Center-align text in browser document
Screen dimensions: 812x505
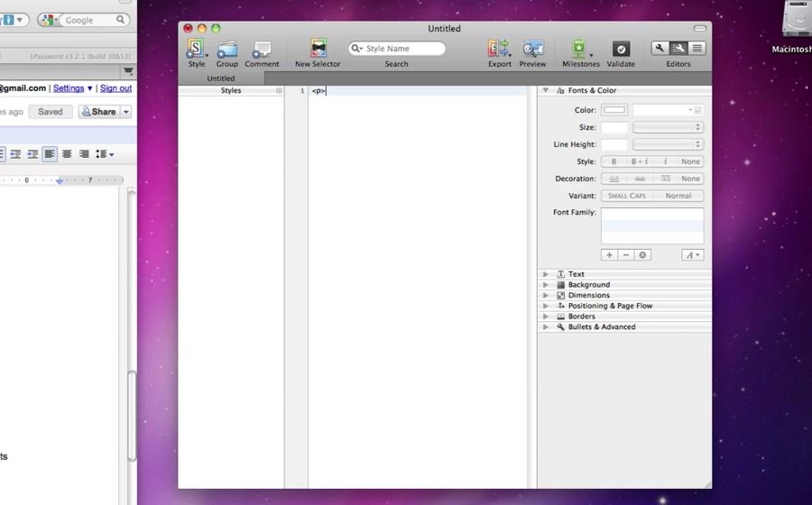point(67,154)
